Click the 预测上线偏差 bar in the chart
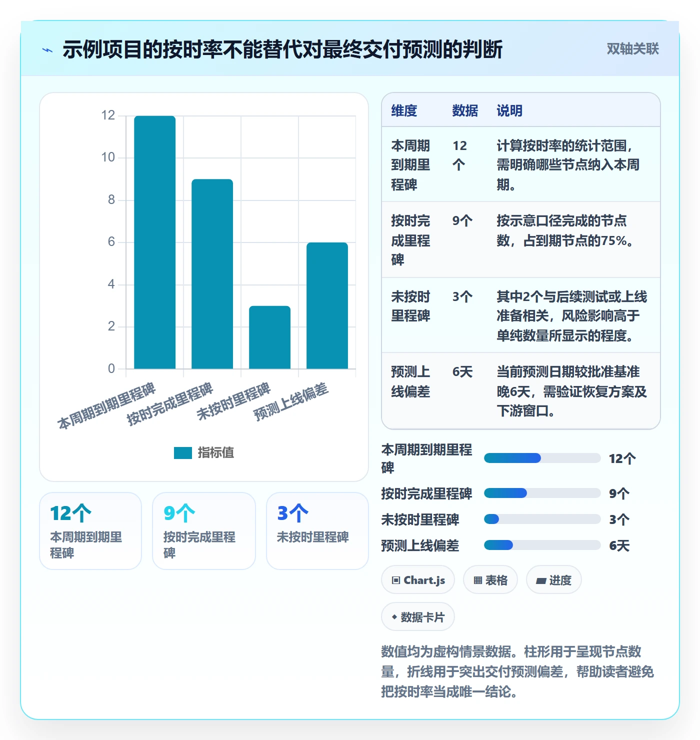Image resolution: width=700 pixels, height=740 pixels. (x=327, y=305)
